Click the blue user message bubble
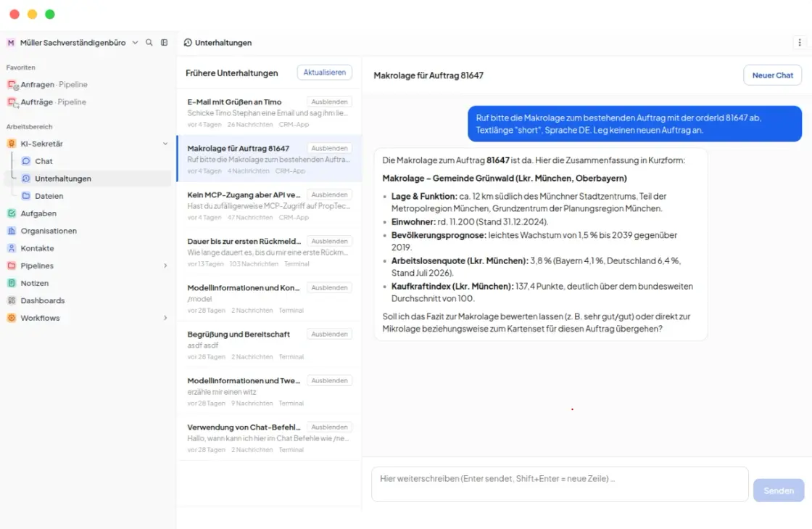Image resolution: width=812 pixels, height=529 pixels. pos(634,124)
